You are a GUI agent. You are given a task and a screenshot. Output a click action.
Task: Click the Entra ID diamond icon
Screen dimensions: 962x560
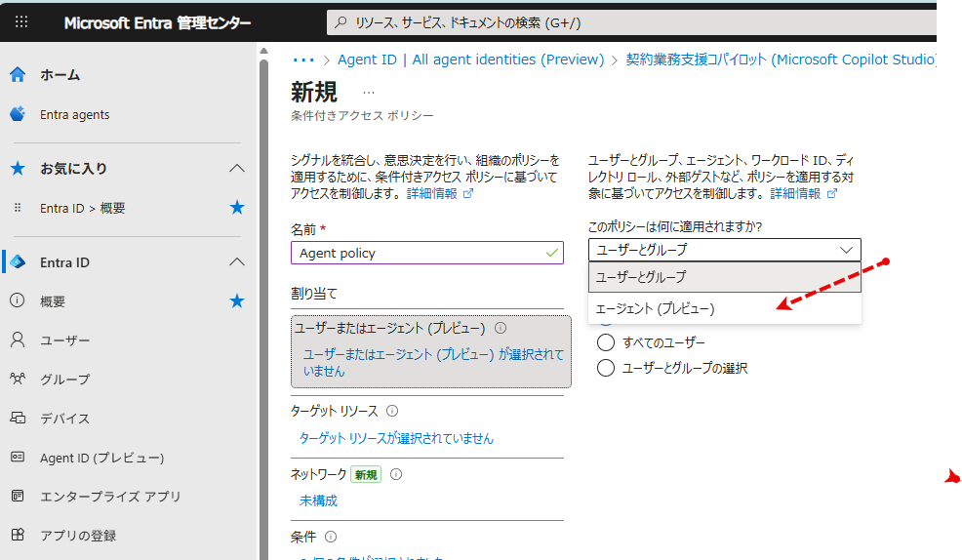click(18, 261)
